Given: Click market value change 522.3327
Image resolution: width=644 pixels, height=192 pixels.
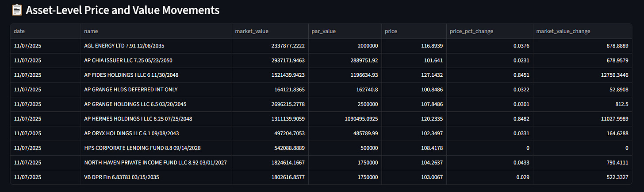Looking at the screenshot, I should tap(583, 177).
